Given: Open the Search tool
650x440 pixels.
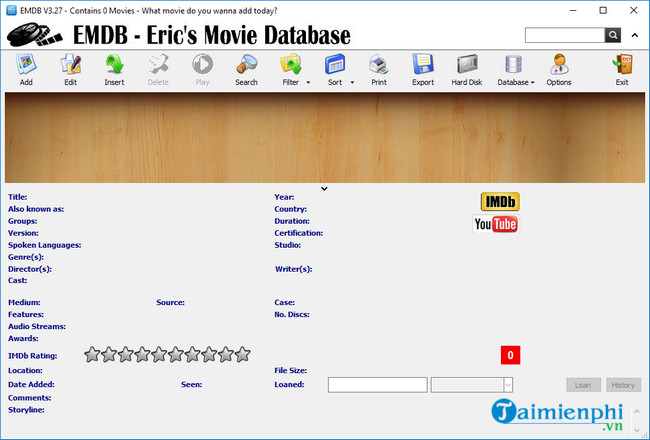Looking at the screenshot, I should 246,69.
